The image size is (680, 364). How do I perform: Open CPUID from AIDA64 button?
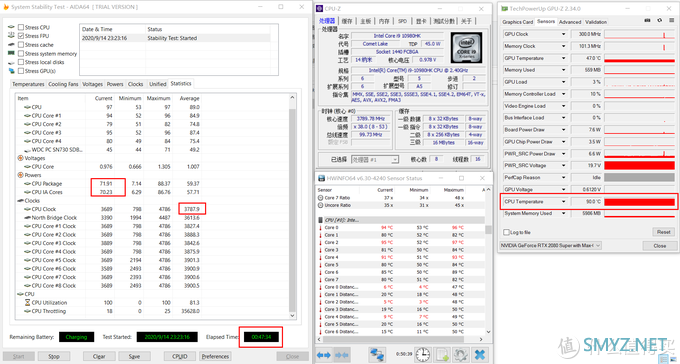180,356
